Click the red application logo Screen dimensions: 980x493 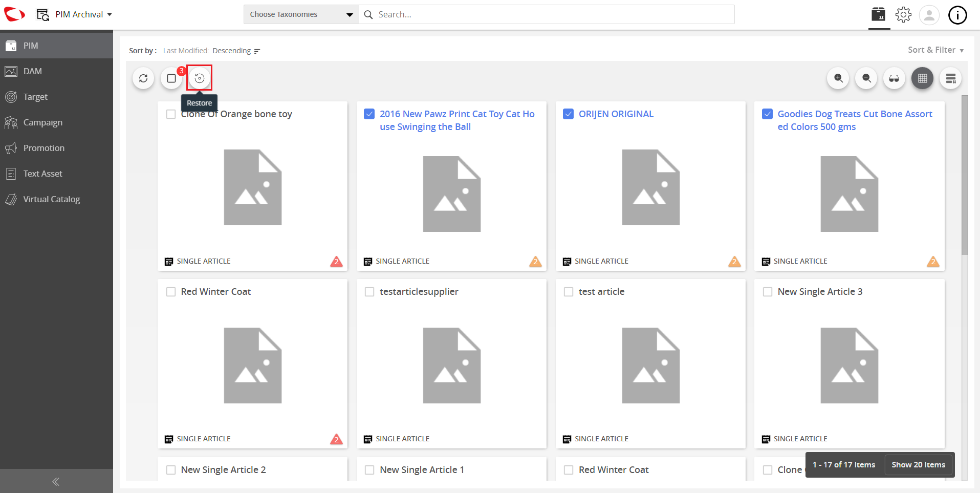14,14
